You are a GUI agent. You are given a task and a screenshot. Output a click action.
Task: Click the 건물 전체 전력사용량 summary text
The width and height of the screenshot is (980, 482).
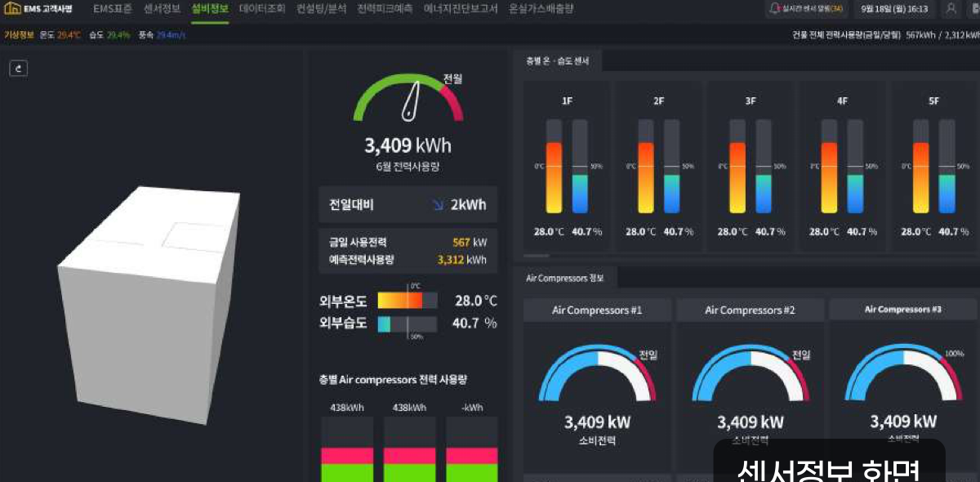click(884, 35)
